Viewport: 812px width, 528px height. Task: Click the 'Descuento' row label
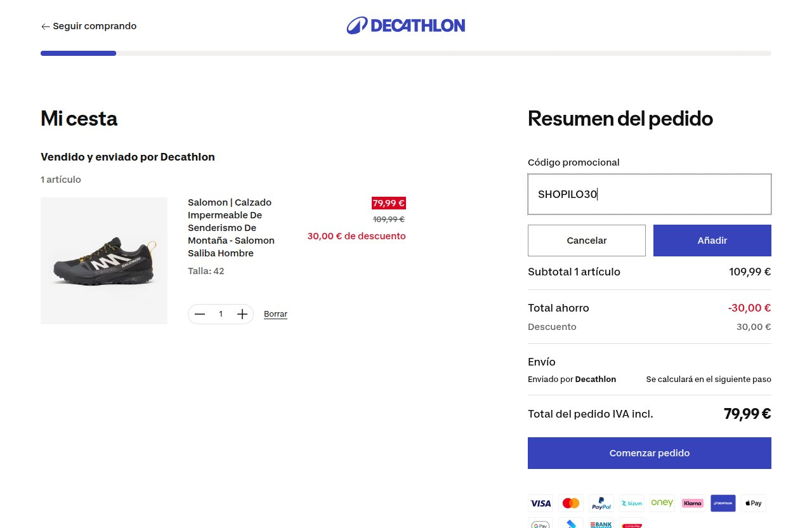[x=552, y=327]
